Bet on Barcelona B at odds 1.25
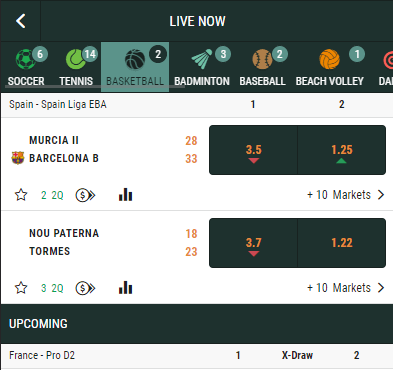The width and height of the screenshot is (393, 370). click(x=342, y=150)
